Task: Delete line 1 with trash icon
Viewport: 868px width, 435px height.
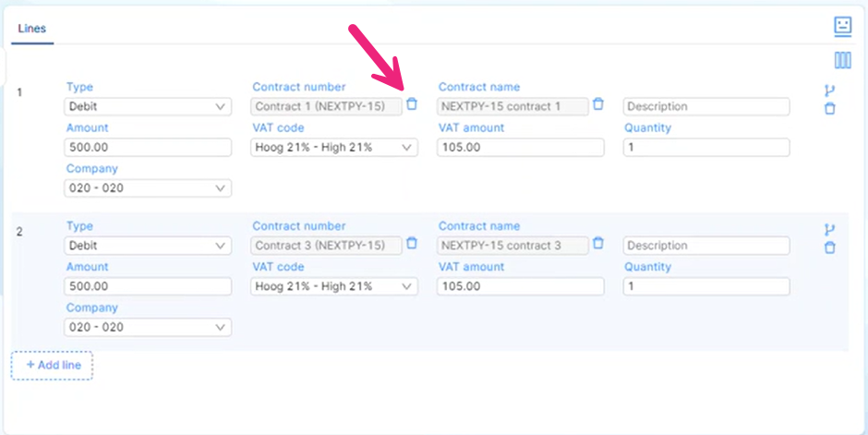Action: [829, 109]
